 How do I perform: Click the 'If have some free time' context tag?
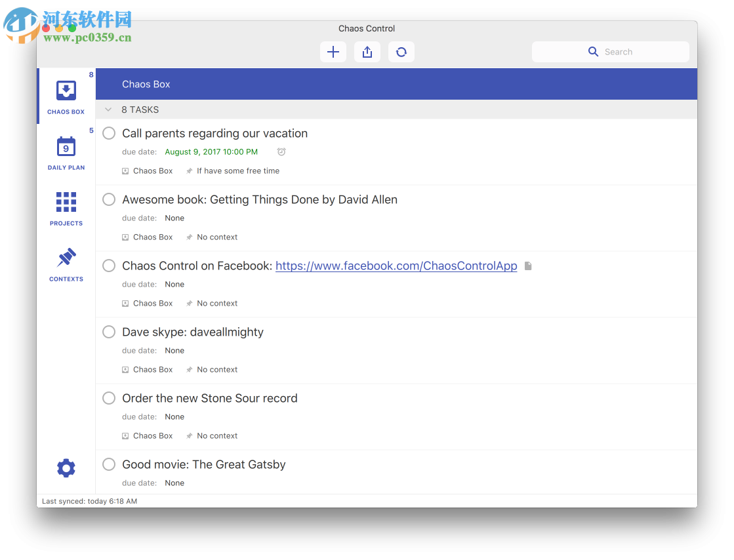click(x=238, y=170)
